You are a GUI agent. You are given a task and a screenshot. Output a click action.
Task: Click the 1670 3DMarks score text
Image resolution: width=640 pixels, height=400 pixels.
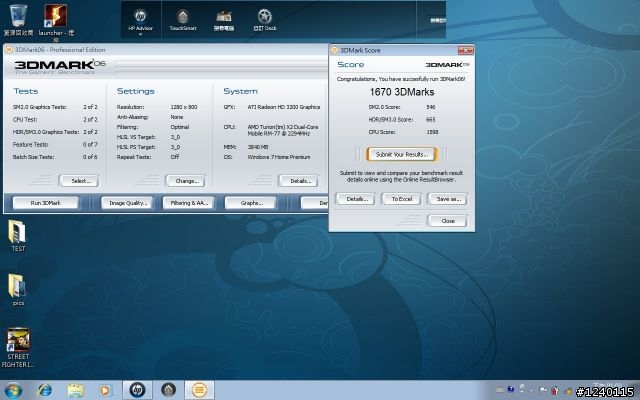click(x=402, y=92)
